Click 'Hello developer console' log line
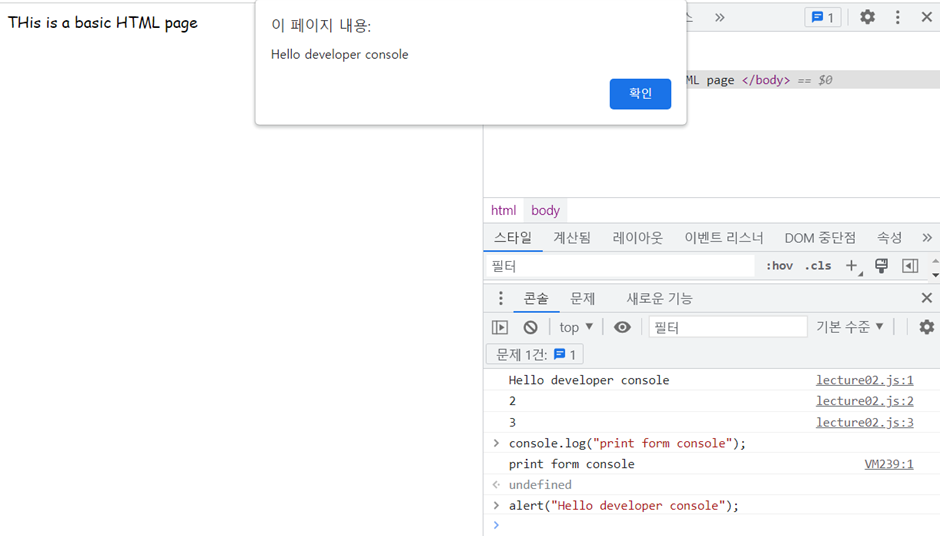The width and height of the screenshot is (940, 536). click(x=589, y=380)
